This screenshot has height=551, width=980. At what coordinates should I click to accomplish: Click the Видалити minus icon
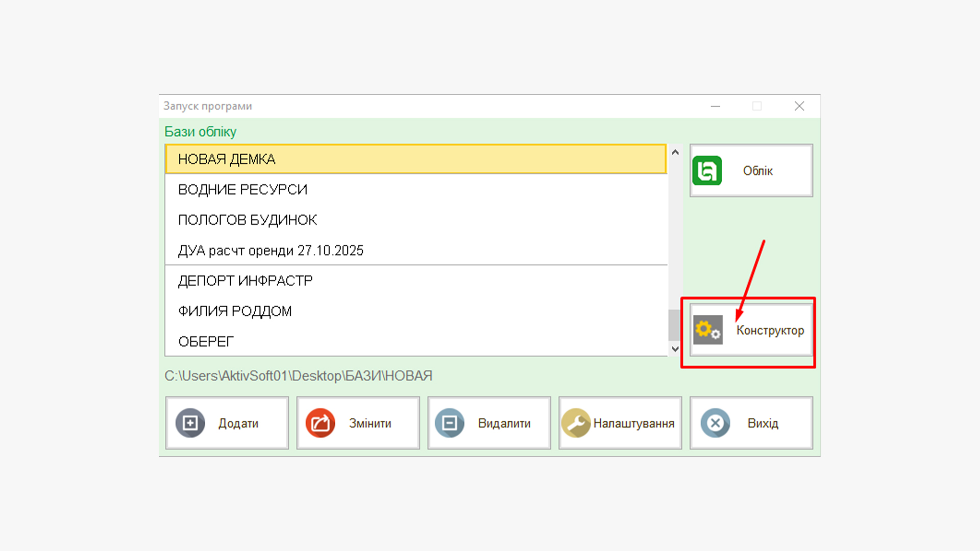tap(450, 423)
